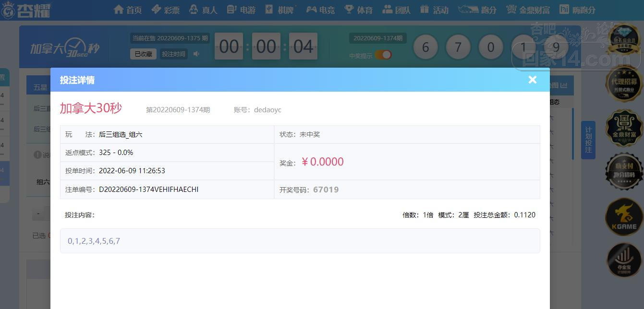The height and width of the screenshot is (309, 644).
Task: Click the 后三组选_组六 play method value
Action: pos(121,134)
